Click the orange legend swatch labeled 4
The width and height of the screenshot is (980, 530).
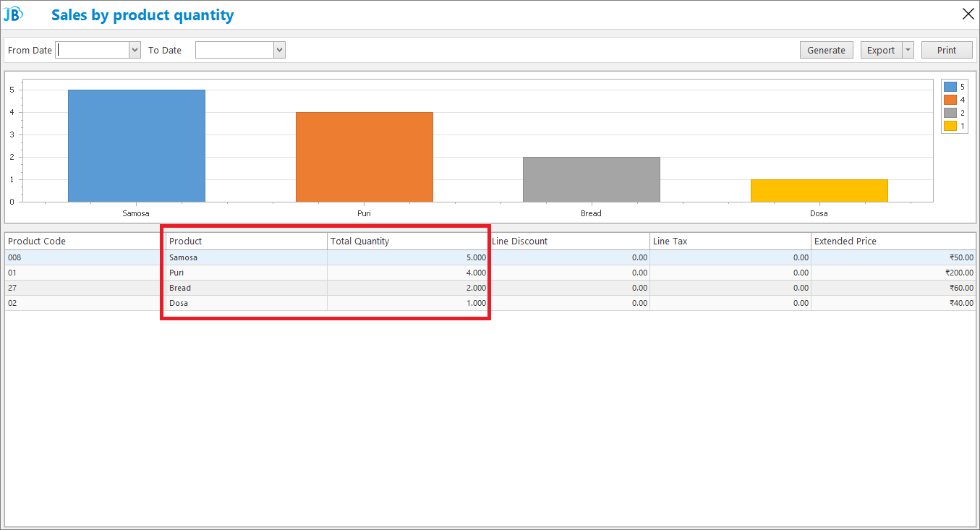[x=950, y=100]
